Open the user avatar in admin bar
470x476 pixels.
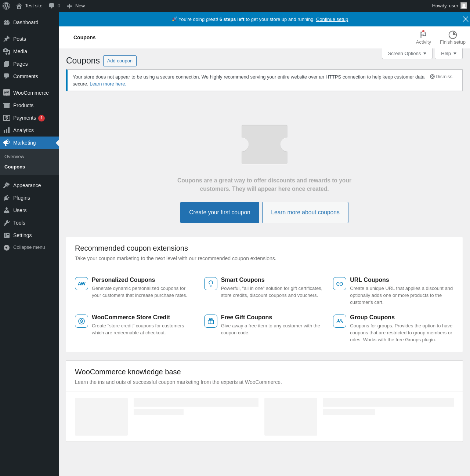pos(464,6)
